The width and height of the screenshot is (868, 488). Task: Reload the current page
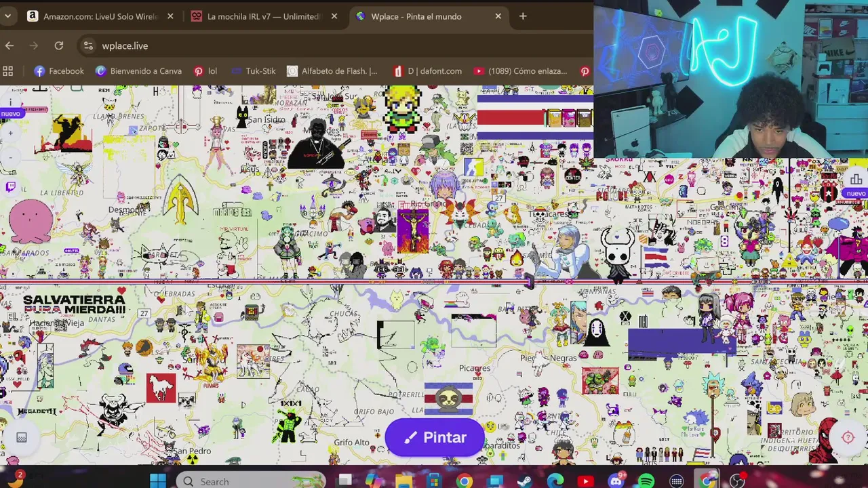coord(59,45)
